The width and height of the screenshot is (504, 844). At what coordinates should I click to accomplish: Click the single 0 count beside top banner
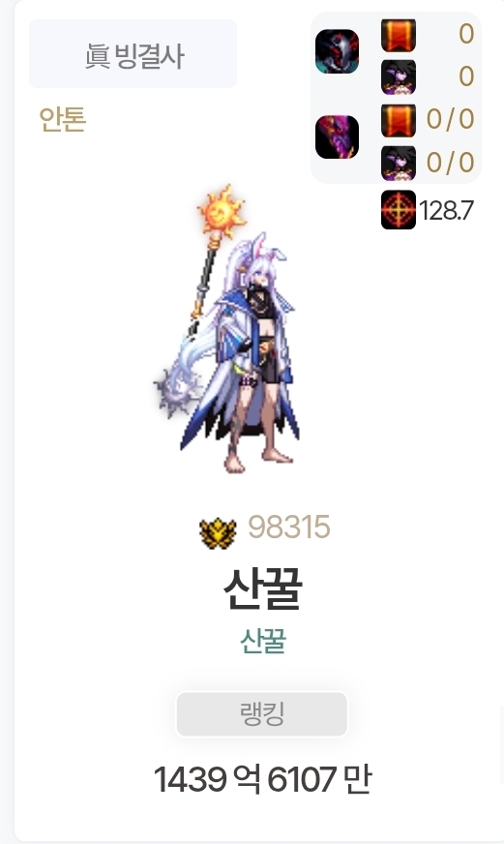pos(466,34)
